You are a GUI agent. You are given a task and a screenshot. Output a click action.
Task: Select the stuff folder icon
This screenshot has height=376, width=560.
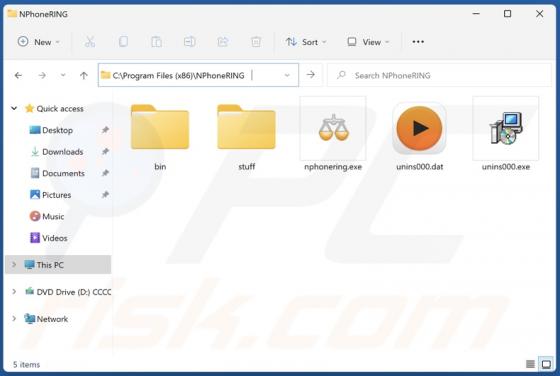(246, 127)
